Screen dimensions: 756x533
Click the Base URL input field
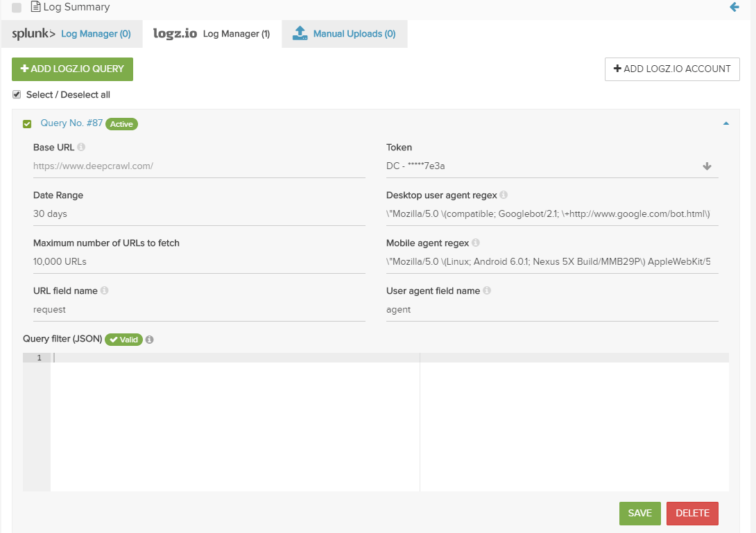pos(199,166)
